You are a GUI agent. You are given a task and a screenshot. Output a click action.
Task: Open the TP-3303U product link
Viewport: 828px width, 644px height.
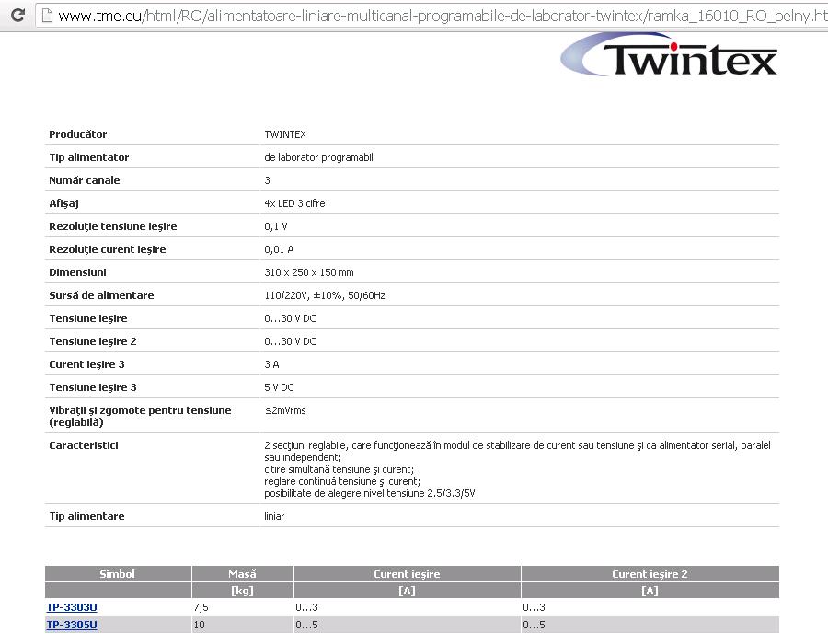click(x=72, y=607)
